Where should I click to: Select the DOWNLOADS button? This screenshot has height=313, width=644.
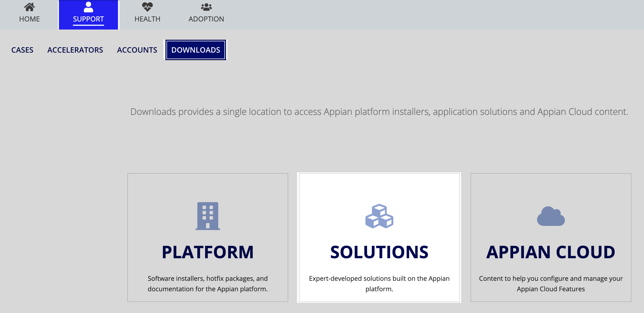point(196,50)
